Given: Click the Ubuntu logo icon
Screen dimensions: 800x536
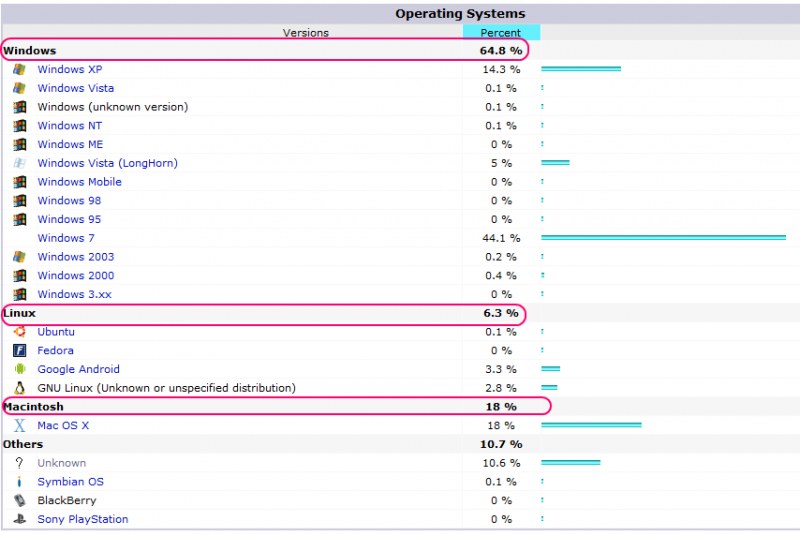Looking at the screenshot, I should tap(19, 332).
